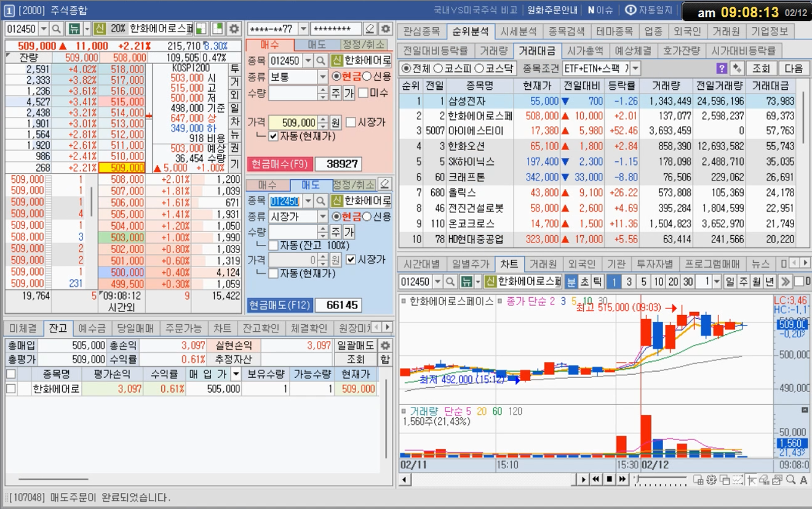Open settings gear in quote panel header

click(x=234, y=28)
